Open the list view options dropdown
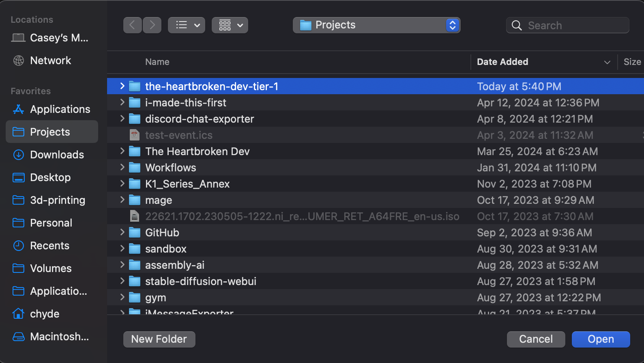The image size is (644, 363). (187, 25)
